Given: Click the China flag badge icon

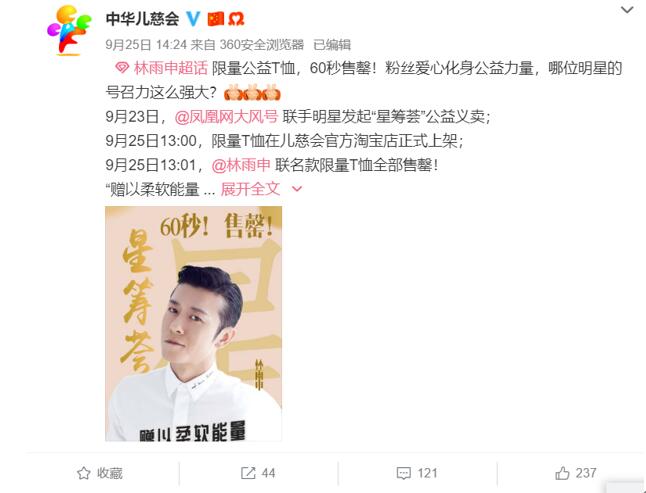Looking at the screenshot, I should (215, 19).
